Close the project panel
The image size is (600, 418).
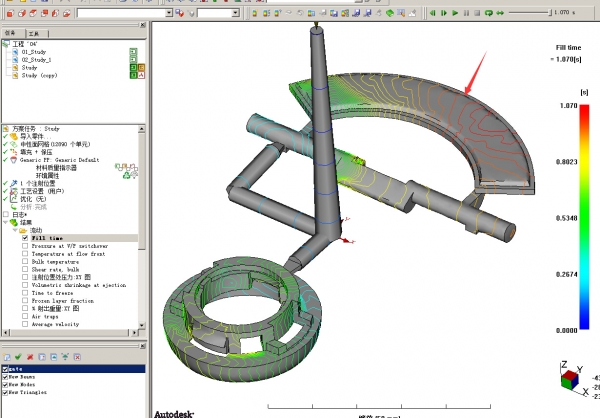[x=143, y=25]
